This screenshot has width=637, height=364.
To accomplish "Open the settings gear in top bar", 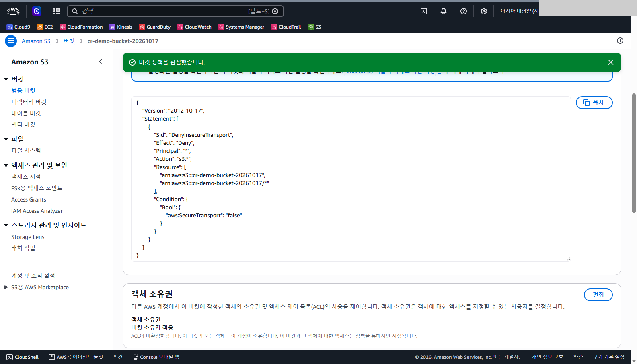I will click(x=484, y=11).
